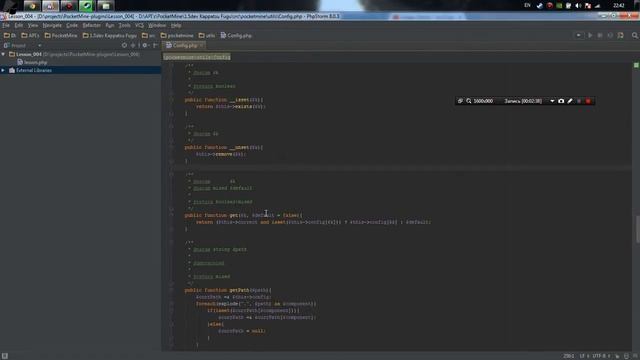Hide the Project tool window

[x=155, y=45]
